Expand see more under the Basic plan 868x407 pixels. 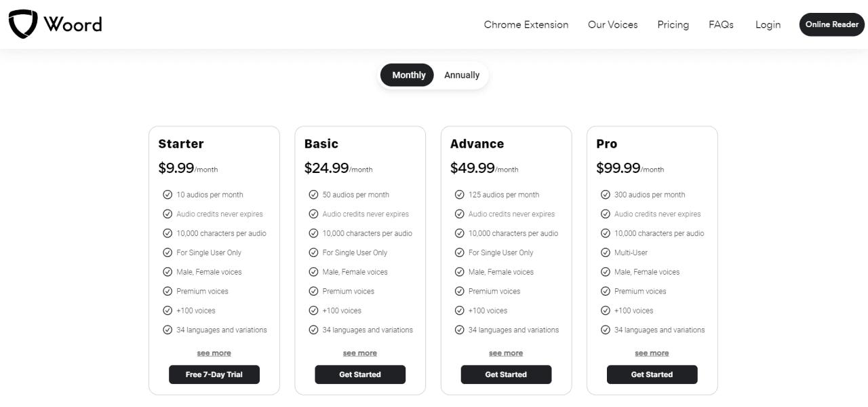tap(360, 353)
